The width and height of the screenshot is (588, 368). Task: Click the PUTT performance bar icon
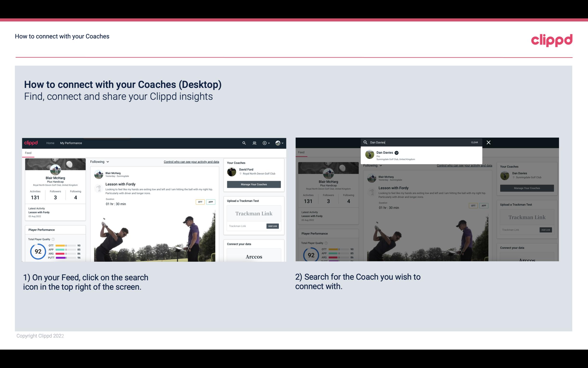pos(66,259)
